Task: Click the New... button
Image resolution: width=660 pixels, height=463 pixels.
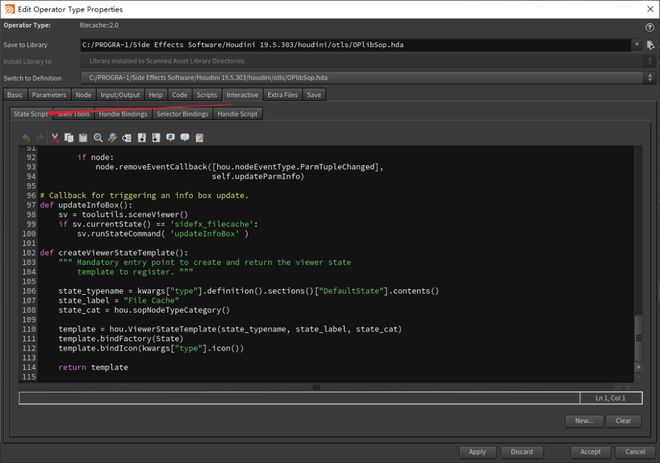Action: coord(584,421)
